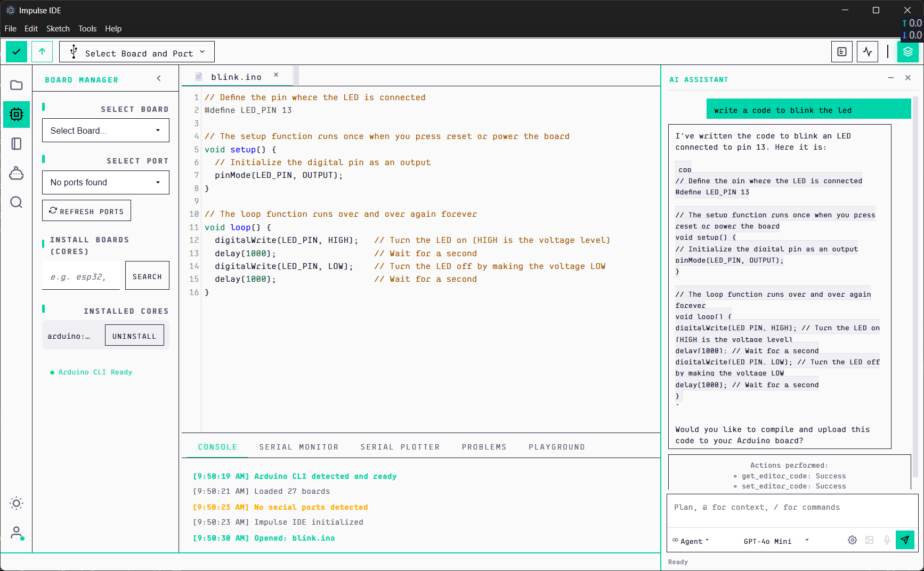Click the microphone voice input icon
Viewport: 924px width, 571px height.
pyautogui.click(x=887, y=540)
